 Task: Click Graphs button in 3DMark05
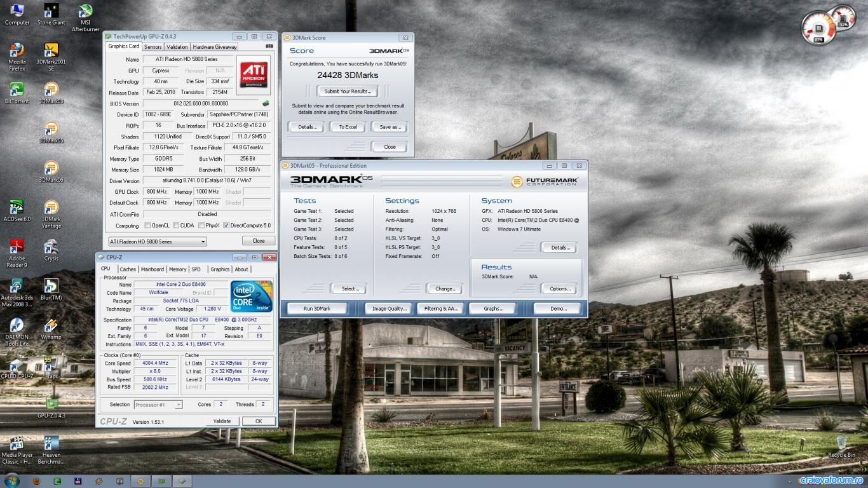click(493, 309)
